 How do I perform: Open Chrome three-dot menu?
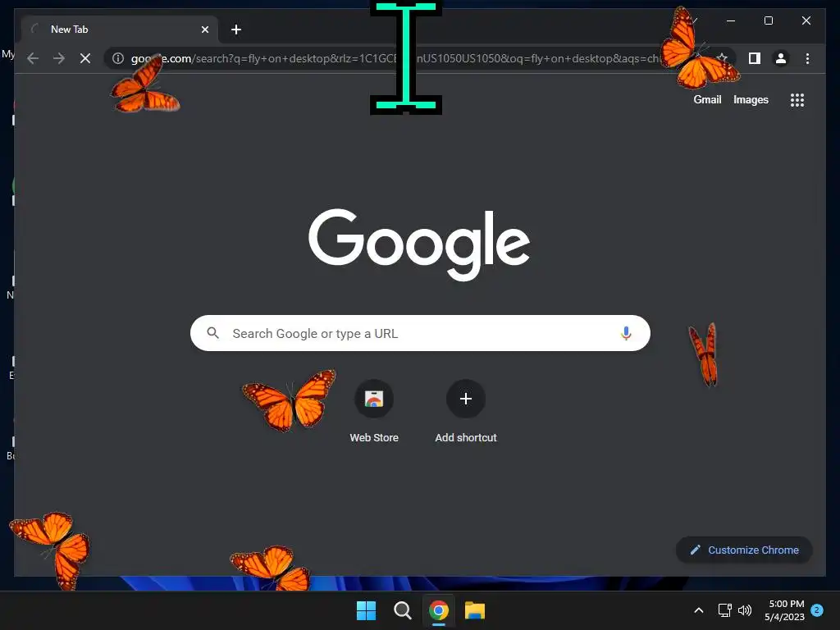click(807, 58)
